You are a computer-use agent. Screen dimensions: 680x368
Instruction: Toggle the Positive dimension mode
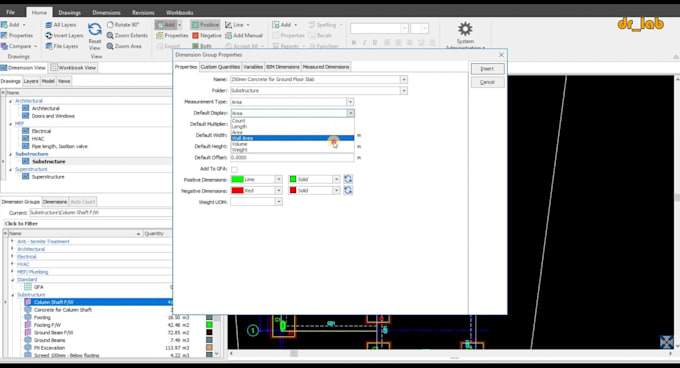tap(205, 25)
